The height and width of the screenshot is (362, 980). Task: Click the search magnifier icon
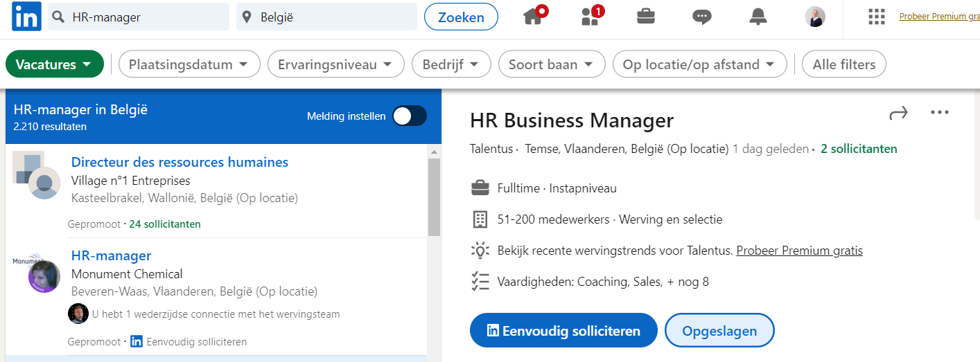click(58, 17)
